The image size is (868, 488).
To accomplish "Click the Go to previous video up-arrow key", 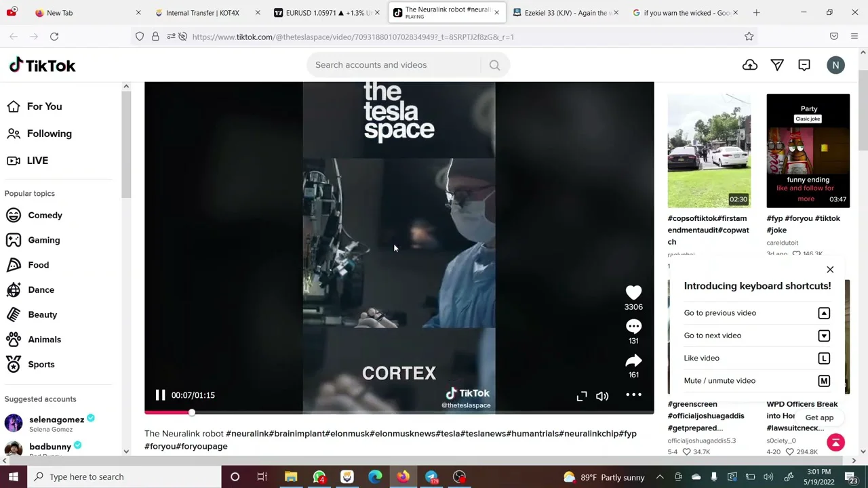I will click(x=824, y=313).
